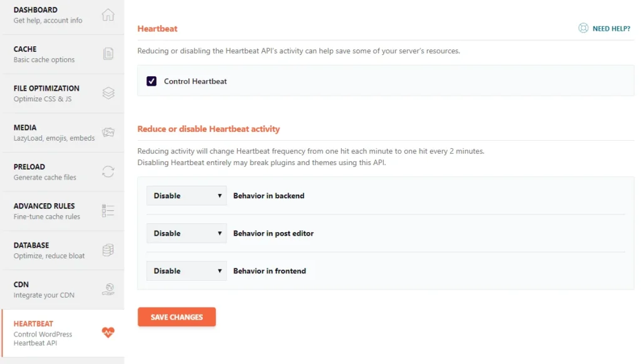
Task: Click the Media images icon
Action: [108, 133]
